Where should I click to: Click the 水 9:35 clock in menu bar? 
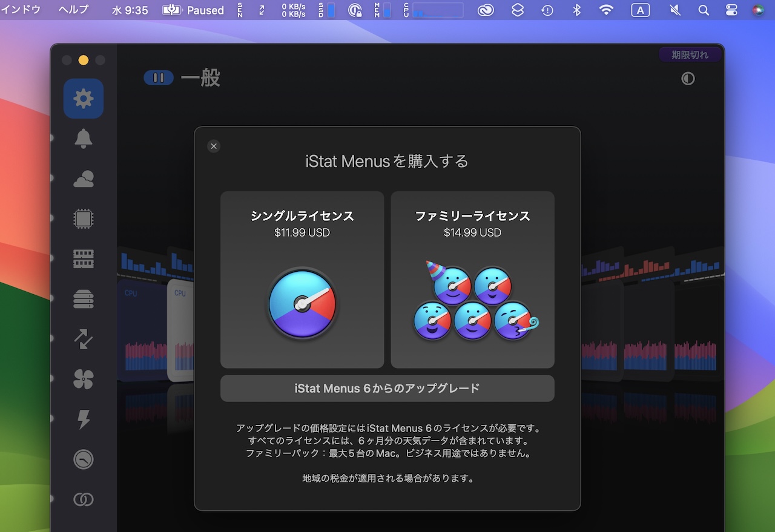pyautogui.click(x=130, y=10)
